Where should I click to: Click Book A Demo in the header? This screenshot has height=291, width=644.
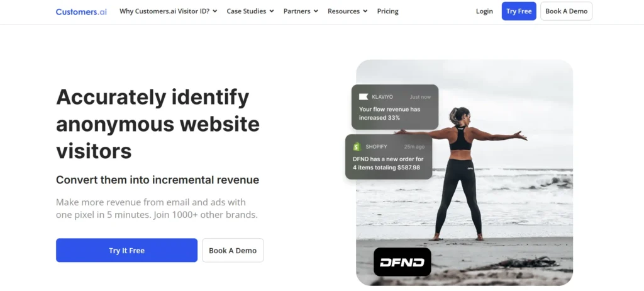tap(567, 11)
